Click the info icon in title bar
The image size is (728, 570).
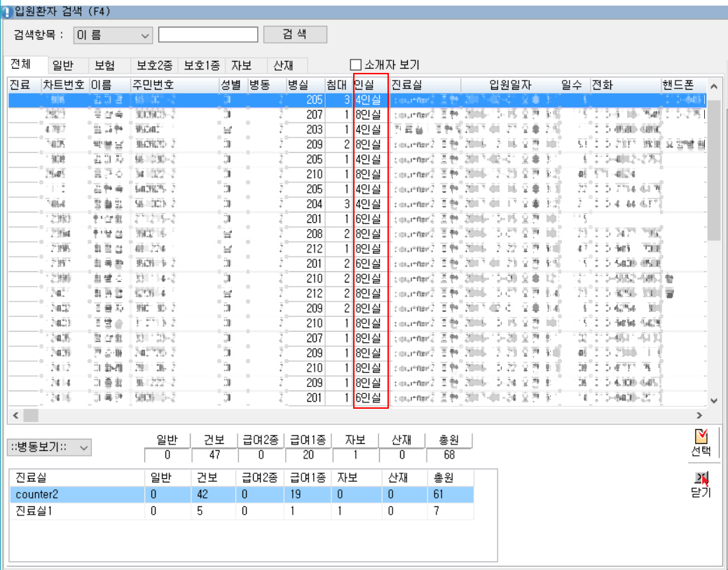pyautogui.click(x=7, y=12)
